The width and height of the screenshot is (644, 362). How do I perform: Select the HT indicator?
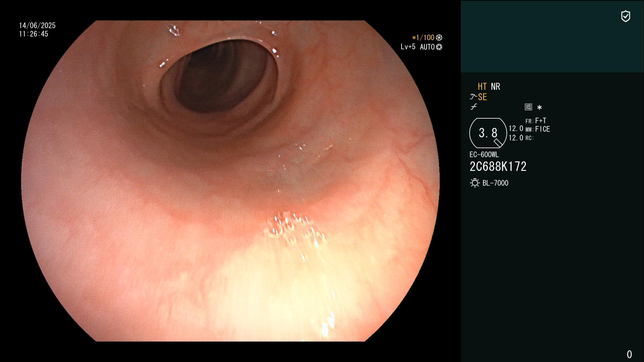point(482,86)
